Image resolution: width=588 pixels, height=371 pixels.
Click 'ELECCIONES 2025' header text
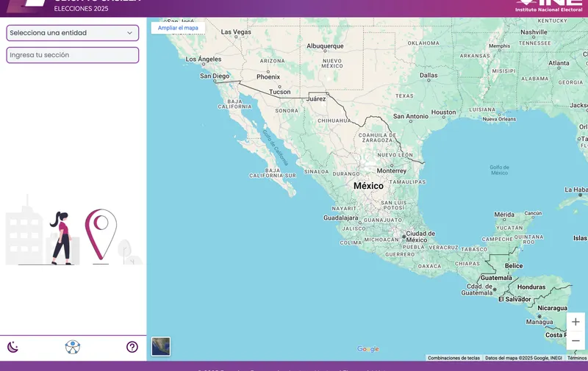(x=81, y=9)
